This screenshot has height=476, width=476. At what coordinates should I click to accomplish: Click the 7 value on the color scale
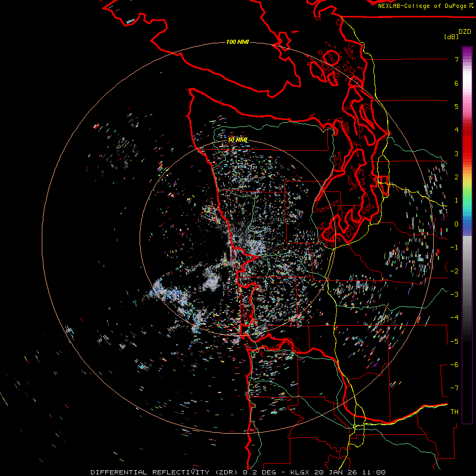(x=456, y=59)
